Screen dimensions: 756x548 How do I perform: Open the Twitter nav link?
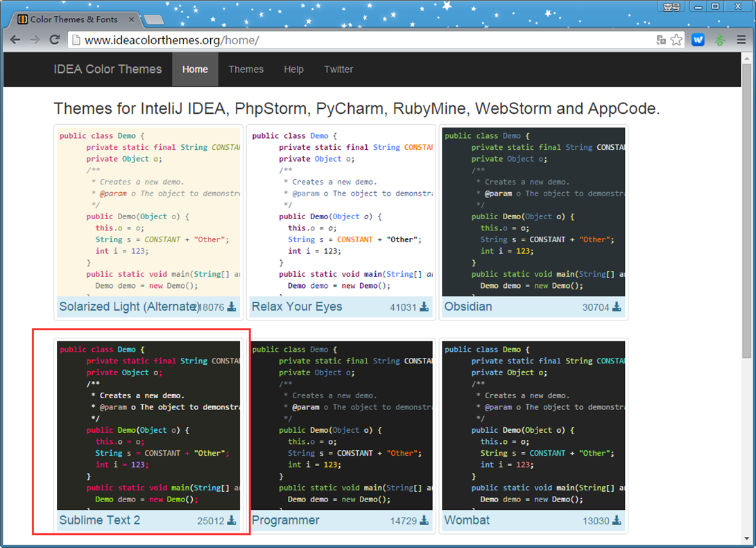coord(338,69)
